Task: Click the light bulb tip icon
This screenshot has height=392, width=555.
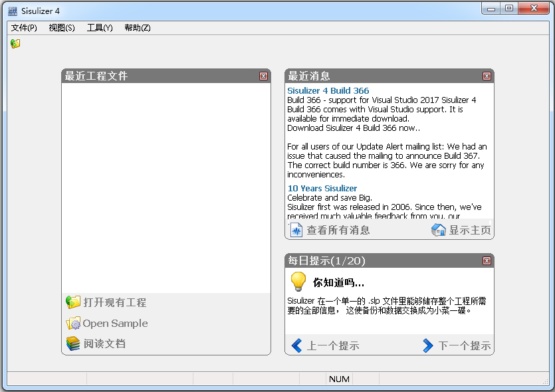Action: 298,282
